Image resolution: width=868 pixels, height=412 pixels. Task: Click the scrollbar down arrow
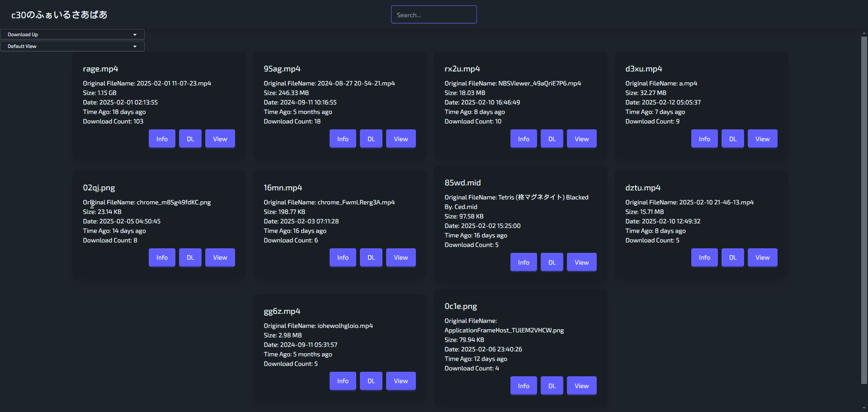click(x=864, y=408)
